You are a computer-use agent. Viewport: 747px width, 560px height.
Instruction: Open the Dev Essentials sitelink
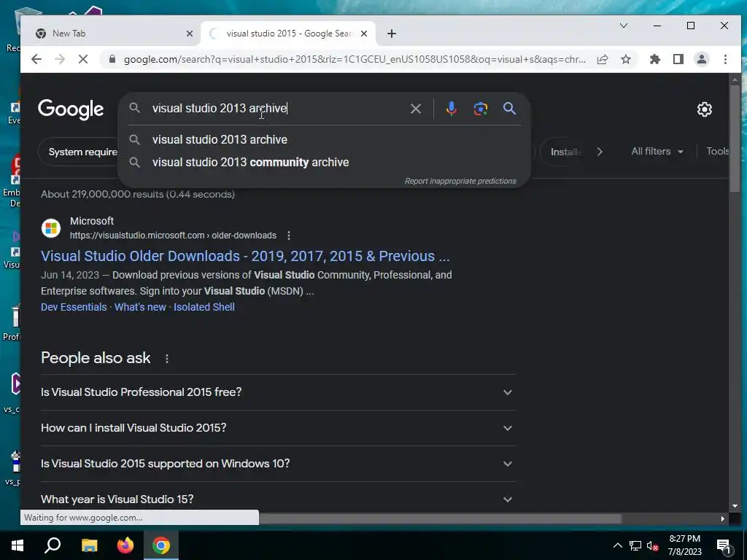[74, 307]
